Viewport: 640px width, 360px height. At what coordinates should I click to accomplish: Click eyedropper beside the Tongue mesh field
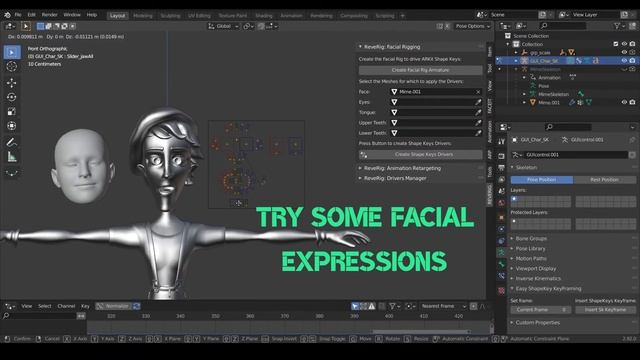(x=478, y=112)
